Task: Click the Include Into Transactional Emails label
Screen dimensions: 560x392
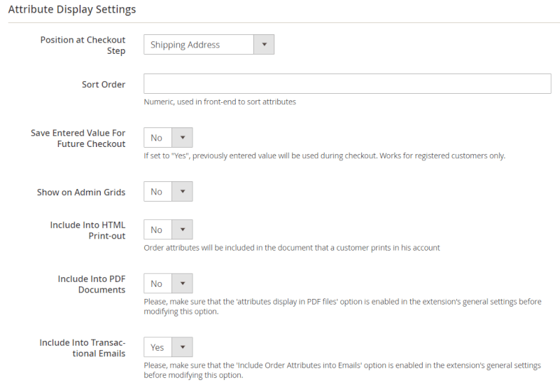Action: [x=83, y=348]
